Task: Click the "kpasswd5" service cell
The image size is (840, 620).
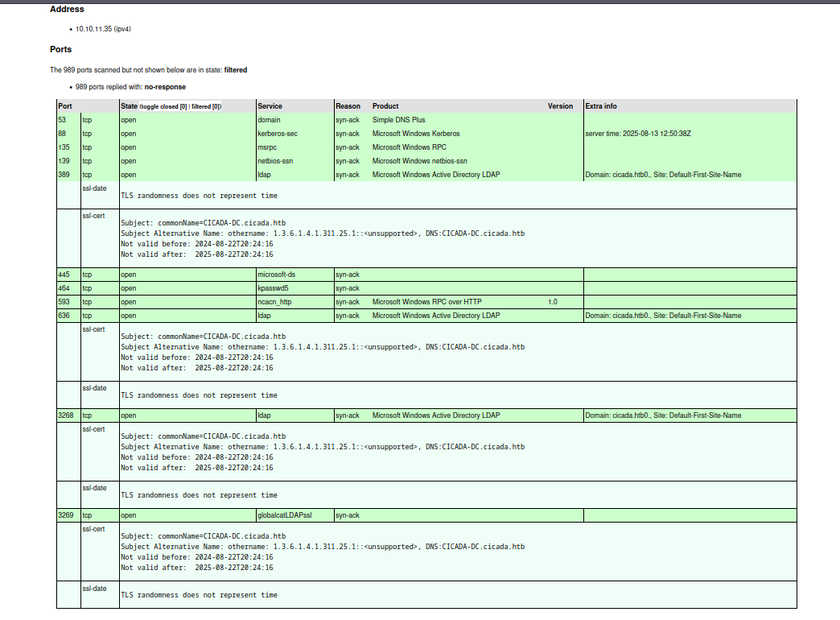Action: (x=274, y=288)
